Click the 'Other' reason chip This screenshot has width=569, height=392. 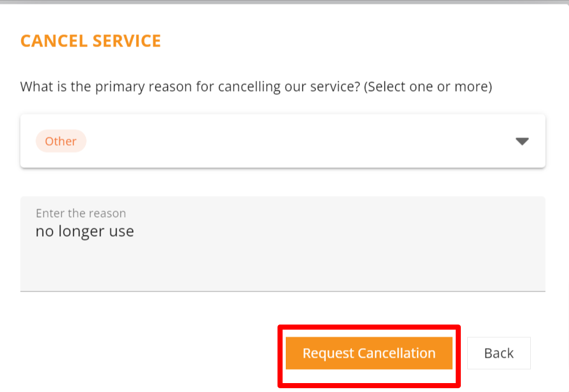(60, 141)
